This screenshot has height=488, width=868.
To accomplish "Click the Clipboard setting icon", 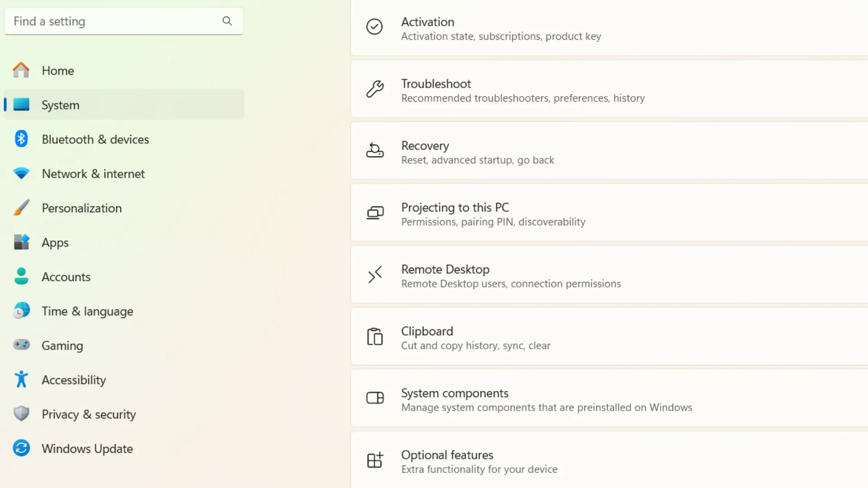I will click(x=375, y=337).
